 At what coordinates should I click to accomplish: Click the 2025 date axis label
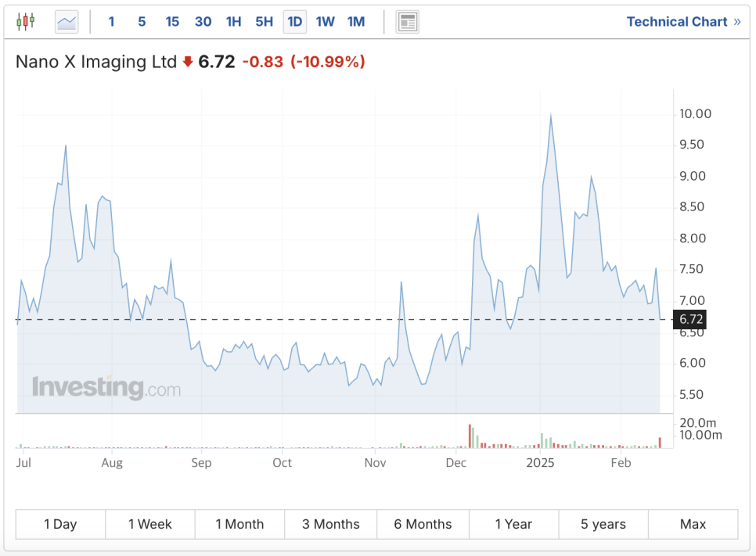(540, 462)
